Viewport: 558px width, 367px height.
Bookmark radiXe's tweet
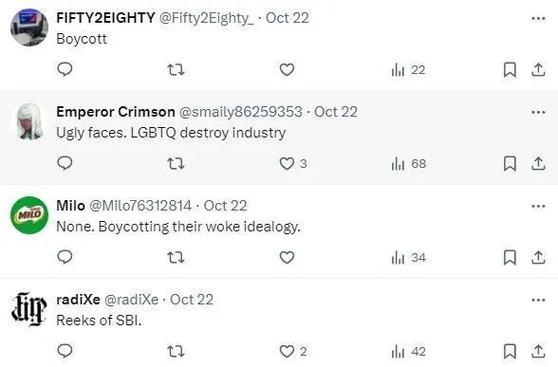click(510, 351)
